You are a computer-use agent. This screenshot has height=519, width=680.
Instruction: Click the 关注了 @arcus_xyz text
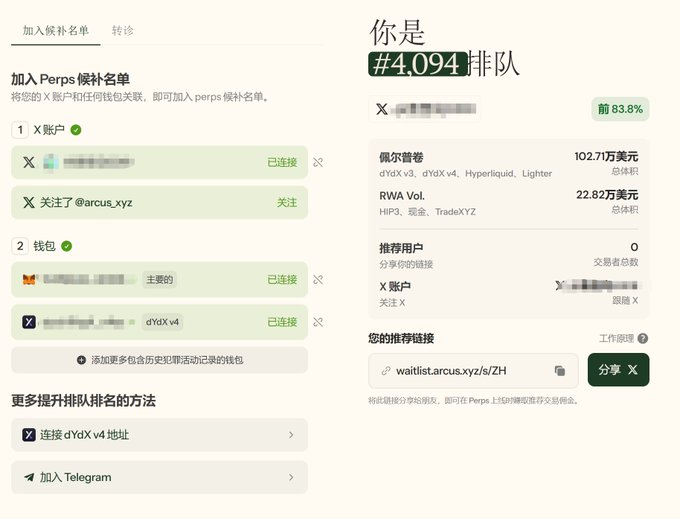[x=86, y=202]
